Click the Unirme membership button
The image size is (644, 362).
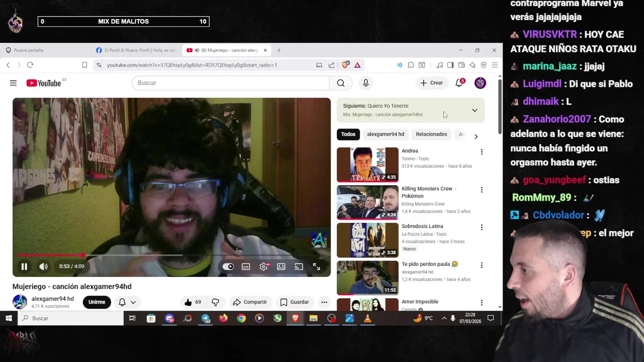(97, 302)
